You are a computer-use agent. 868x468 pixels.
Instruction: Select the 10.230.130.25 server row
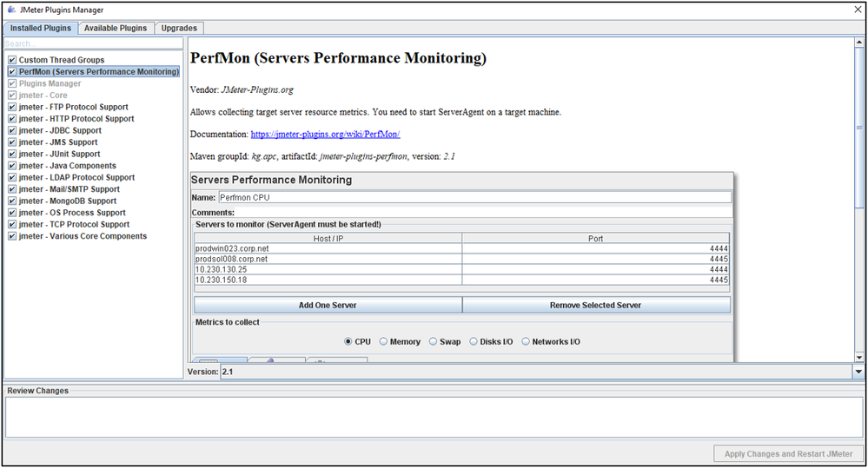(x=461, y=269)
